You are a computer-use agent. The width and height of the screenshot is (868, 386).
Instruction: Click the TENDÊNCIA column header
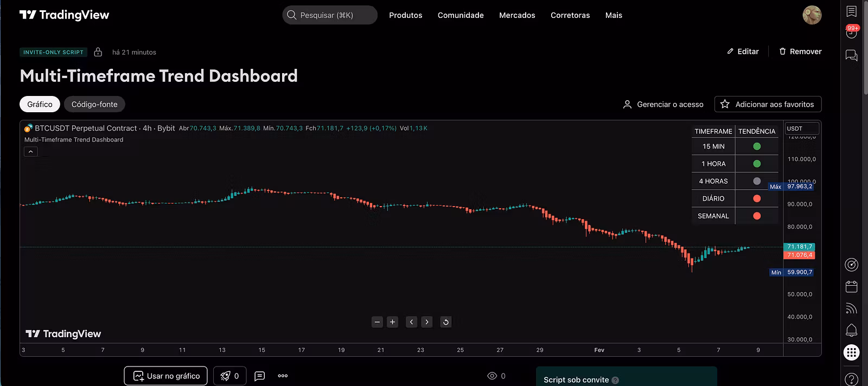pos(757,131)
